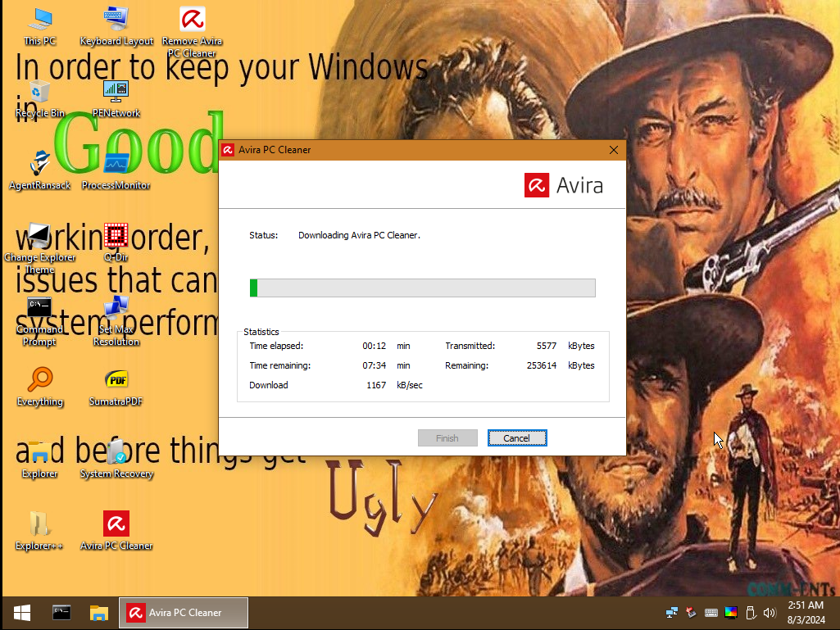
Task: Open the network tray icon
Action: pyautogui.click(x=671, y=612)
